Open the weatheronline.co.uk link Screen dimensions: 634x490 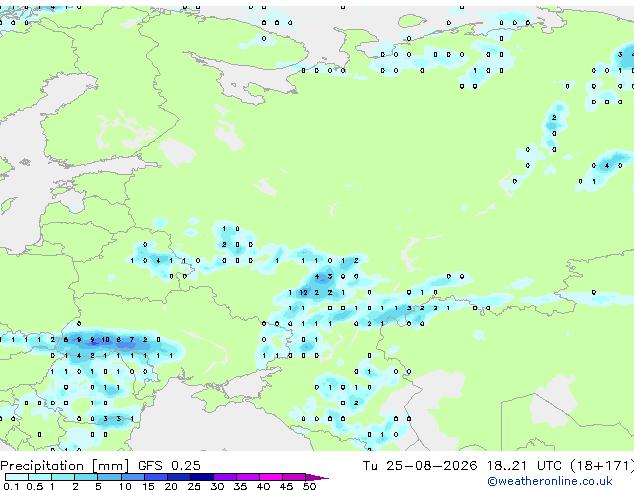[x=550, y=481]
